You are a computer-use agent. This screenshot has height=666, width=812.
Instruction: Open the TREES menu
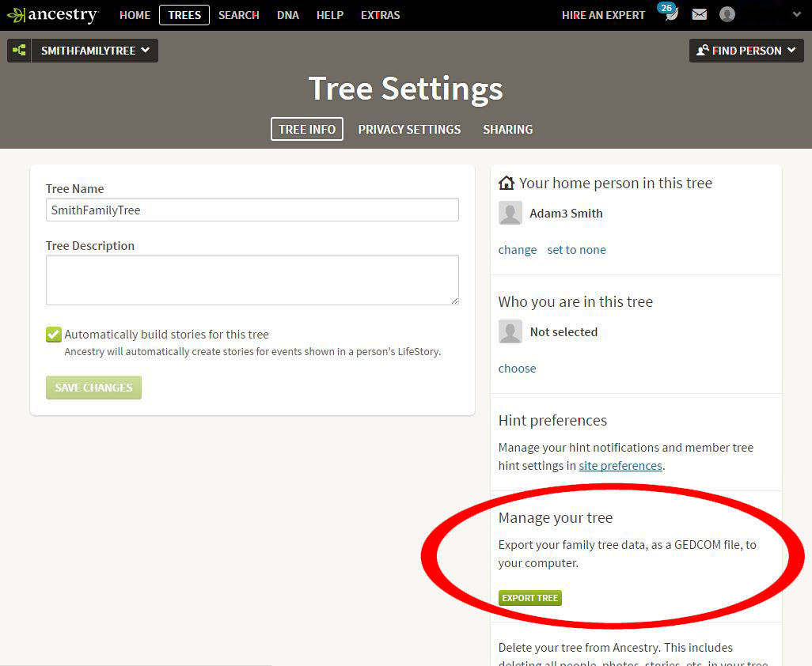[x=184, y=15]
